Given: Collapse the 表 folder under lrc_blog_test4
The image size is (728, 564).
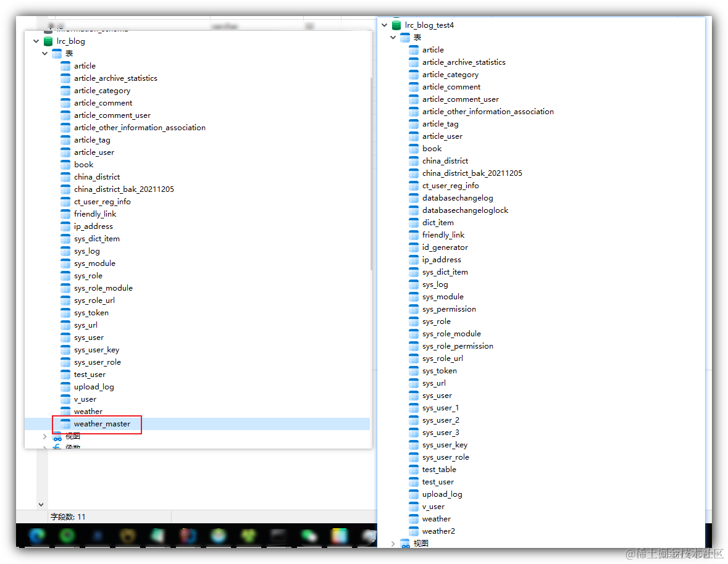Looking at the screenshot, I should (x=393, y=38).
